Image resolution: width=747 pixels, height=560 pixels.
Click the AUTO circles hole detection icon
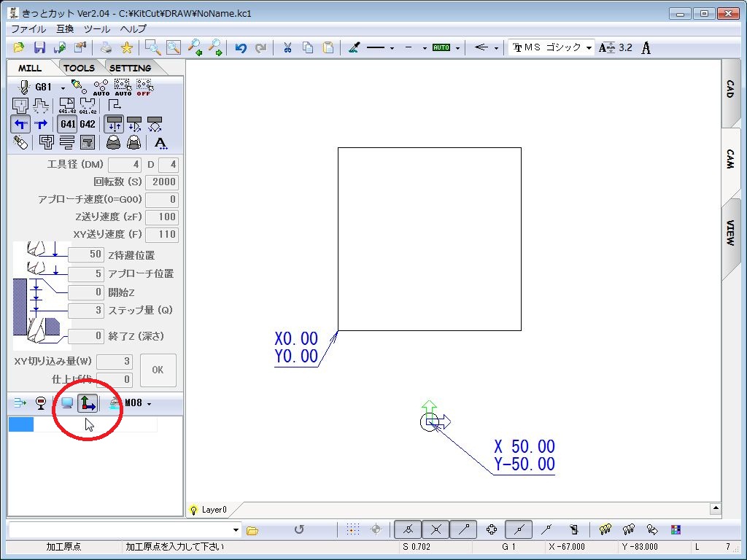point(101,87)
